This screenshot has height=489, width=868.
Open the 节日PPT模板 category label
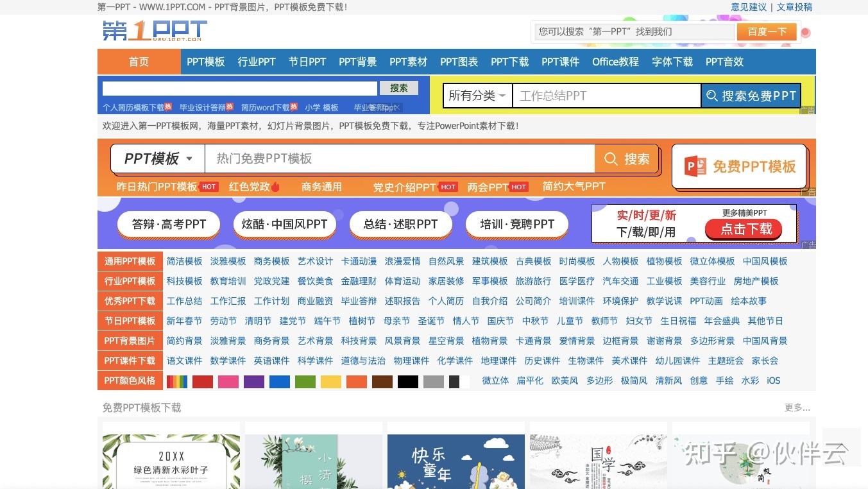click(x=130, y=321)
